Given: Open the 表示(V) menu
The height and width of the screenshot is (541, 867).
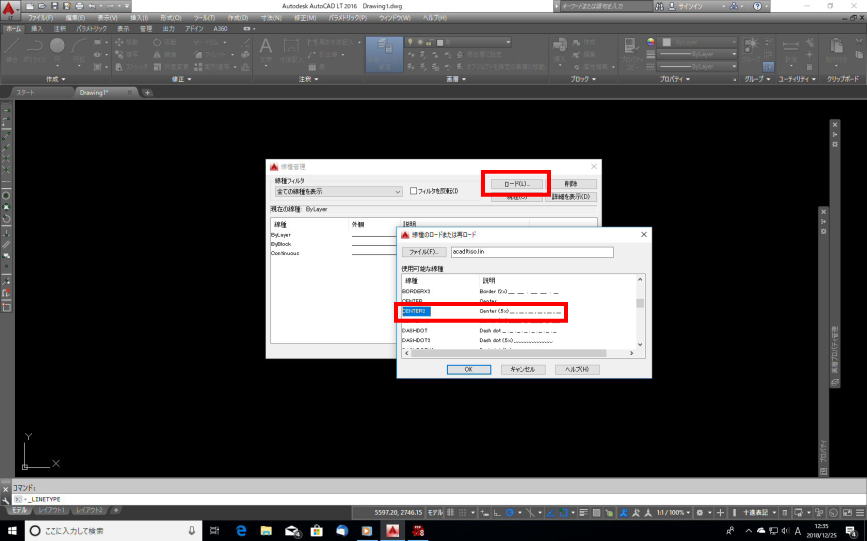Looking at the screenshot, I should pyautogui.click(x=107, y=18).
